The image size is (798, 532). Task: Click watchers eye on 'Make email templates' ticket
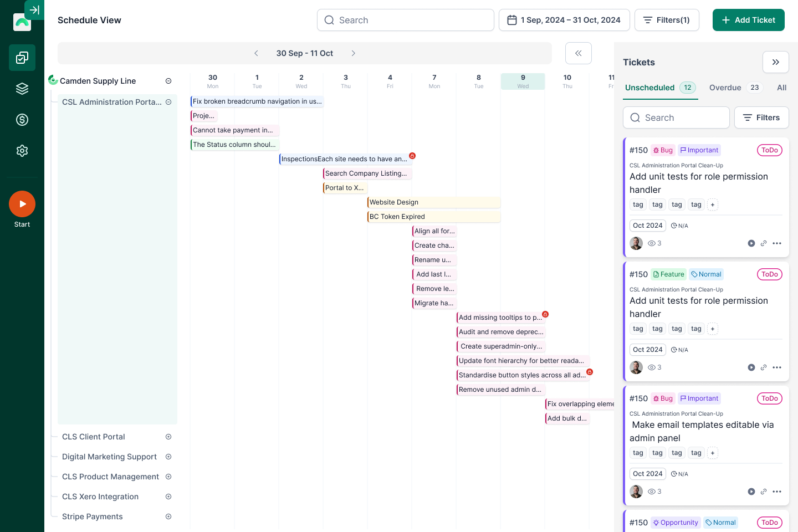pos(652,492)
